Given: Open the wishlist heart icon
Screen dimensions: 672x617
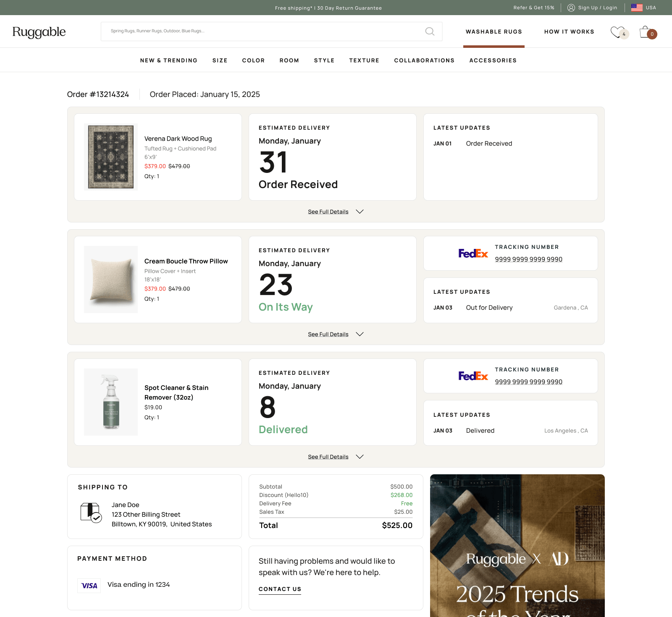Looking at the screenshot, I should 617,32.
